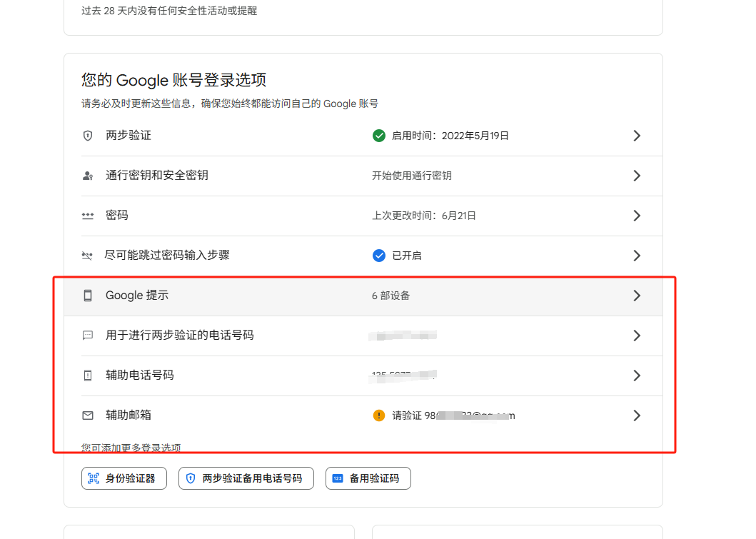Expand the 两步验证 row chevron
Image resolution: width=756 pixels, height=539 pixels.
coord(637,136)
